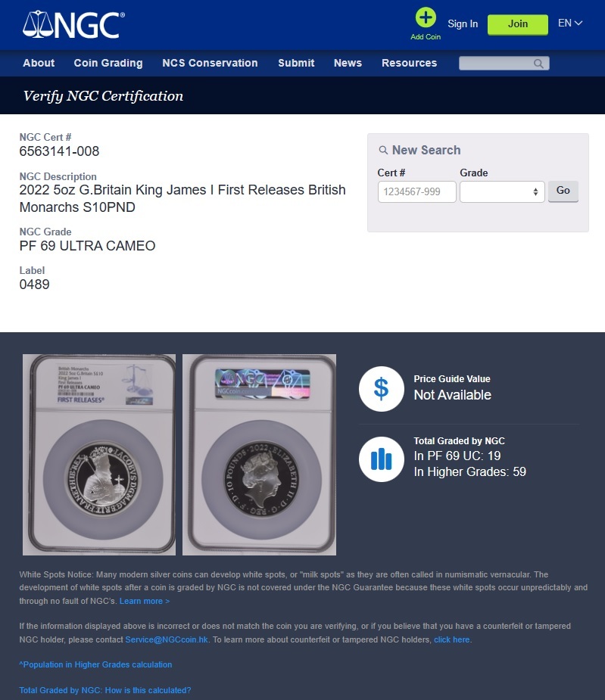Click the Price Guide dollar icon

tap(381, 389)
